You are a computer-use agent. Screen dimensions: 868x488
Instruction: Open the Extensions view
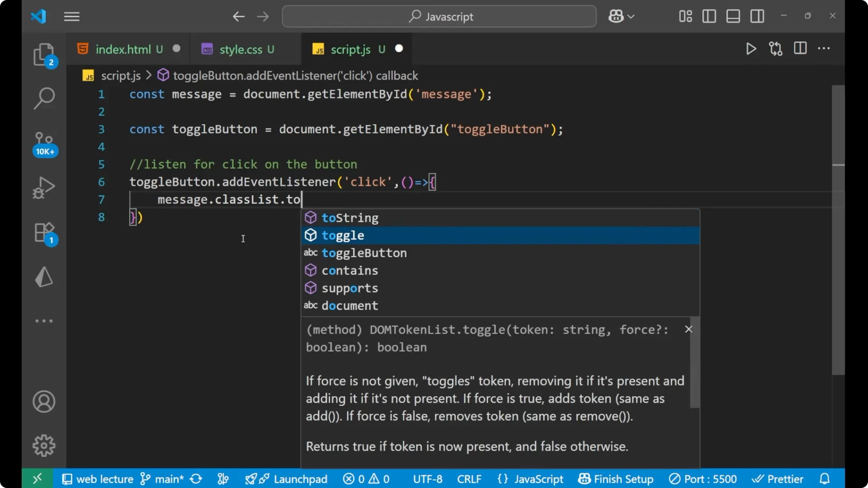point(44,233)
